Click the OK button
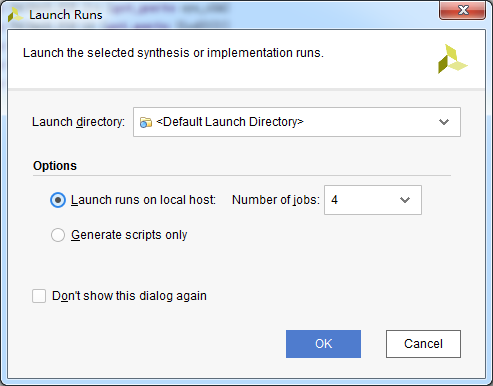This screenshot has height=386, width=493. click(x=323, y=344)
